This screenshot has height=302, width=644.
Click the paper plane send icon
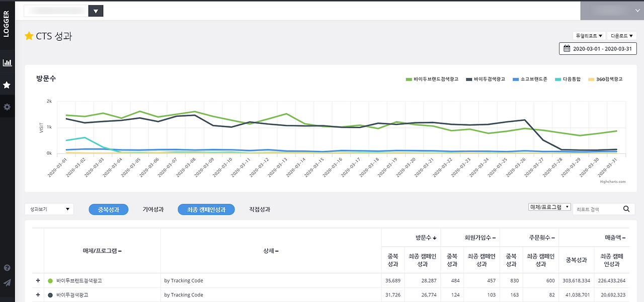click(7, 283)
